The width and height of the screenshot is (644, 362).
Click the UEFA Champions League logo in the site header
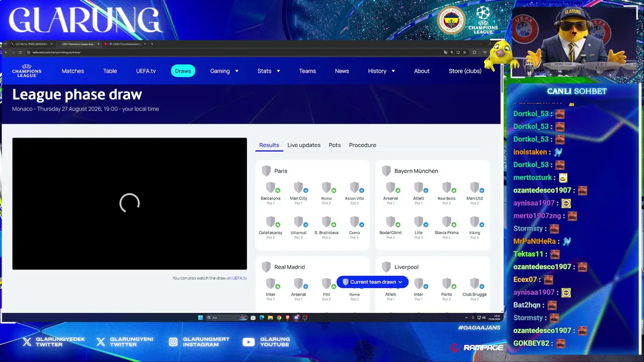click(x=27, y=71)
